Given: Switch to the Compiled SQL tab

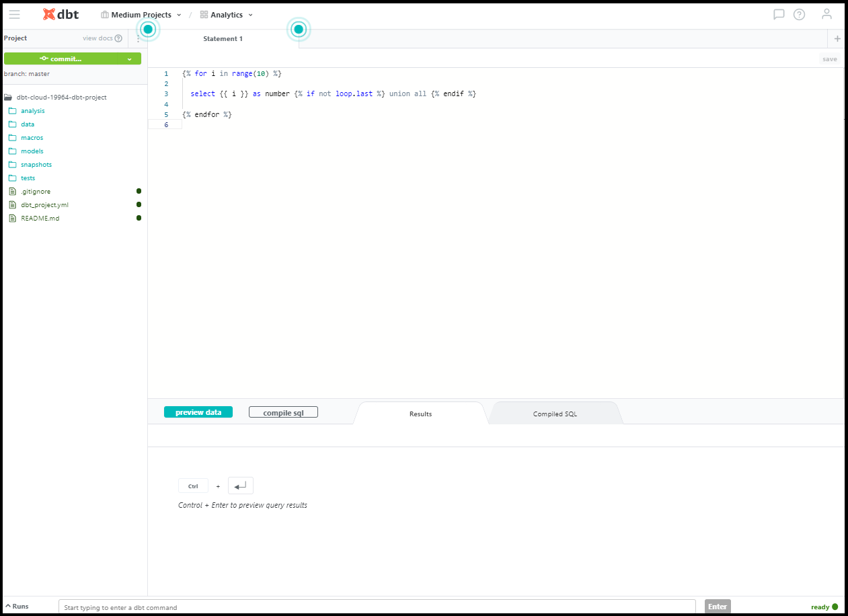Looking at the screenshot, I should pos(555,414).
